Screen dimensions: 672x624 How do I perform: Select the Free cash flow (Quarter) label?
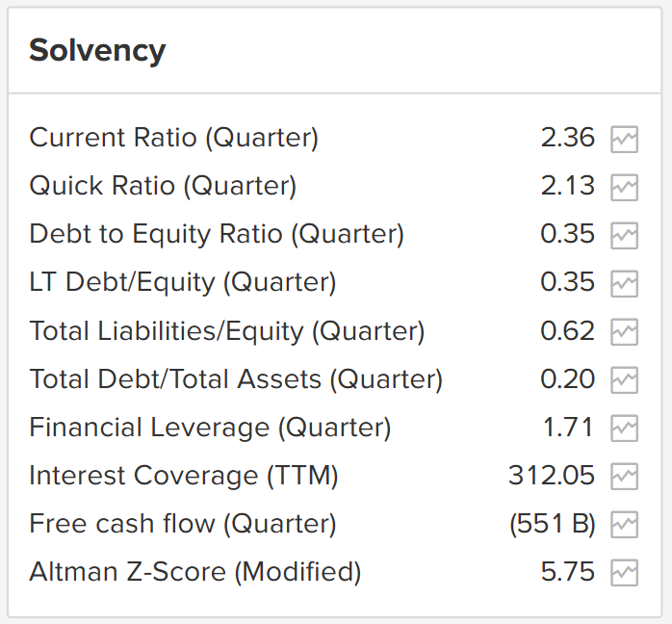(x=183, y=525)
